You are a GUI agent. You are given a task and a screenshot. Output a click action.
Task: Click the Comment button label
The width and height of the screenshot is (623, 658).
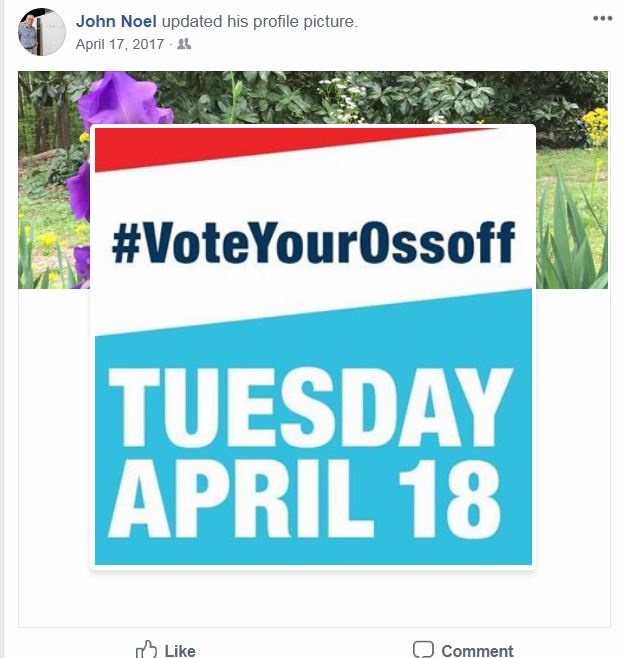pyautogui.click(x=477, y=651)
